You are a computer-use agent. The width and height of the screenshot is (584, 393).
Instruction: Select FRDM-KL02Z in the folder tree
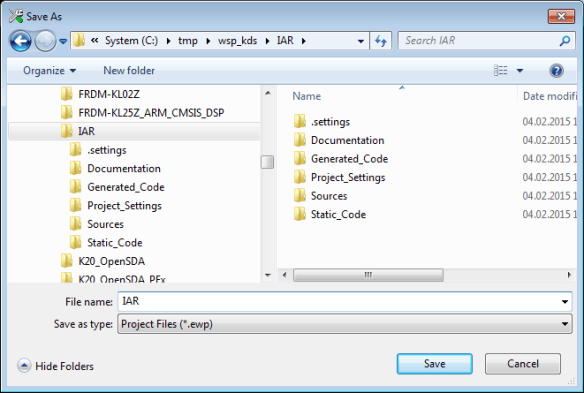pos(109,94)
